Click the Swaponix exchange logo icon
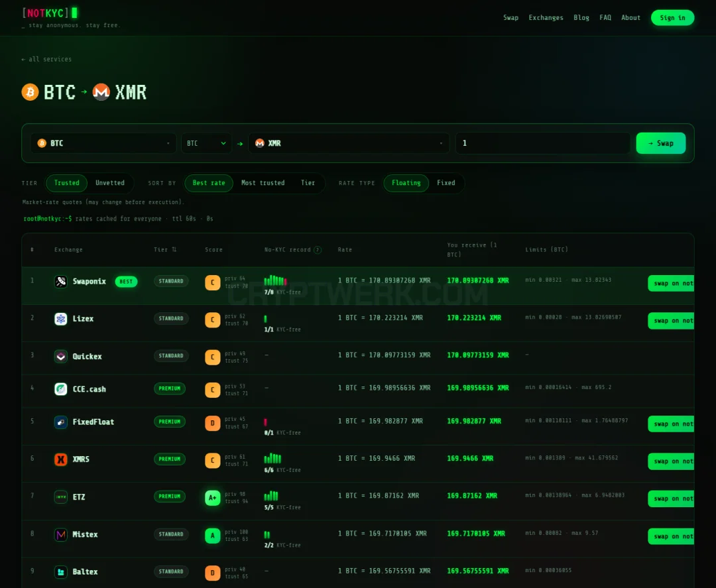Viewport: 716px width, 588px height. tap(61, 281)
